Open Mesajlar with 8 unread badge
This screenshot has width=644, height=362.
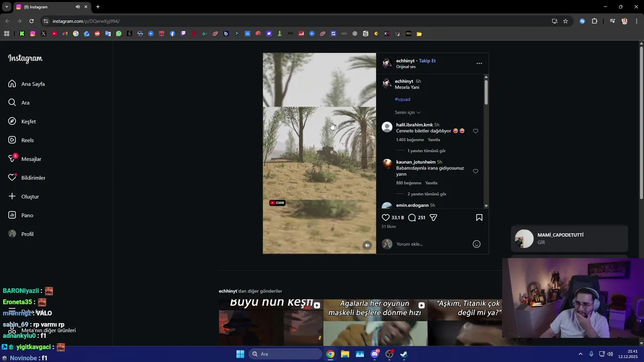(25, 159)
